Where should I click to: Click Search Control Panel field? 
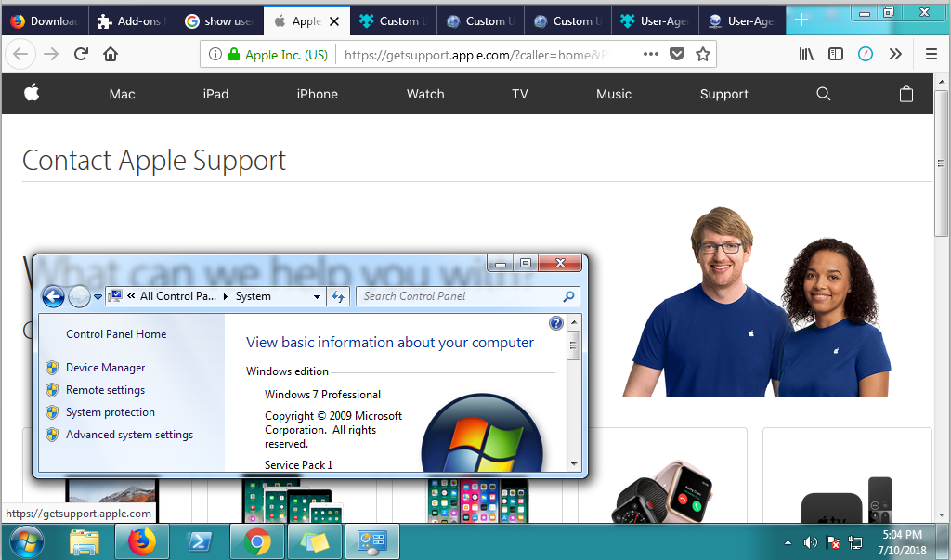pyautogui.click(x=467, y=296)
